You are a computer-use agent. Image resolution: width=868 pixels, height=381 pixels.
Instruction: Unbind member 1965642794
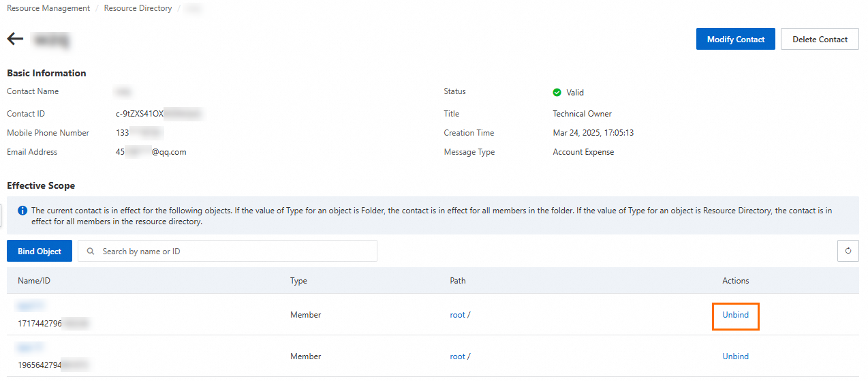735,356
